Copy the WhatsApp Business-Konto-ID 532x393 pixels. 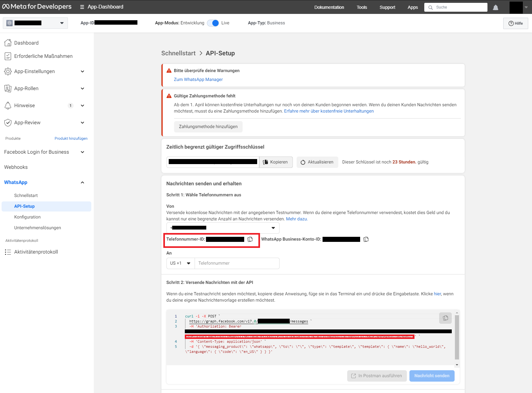pos(366,239)
